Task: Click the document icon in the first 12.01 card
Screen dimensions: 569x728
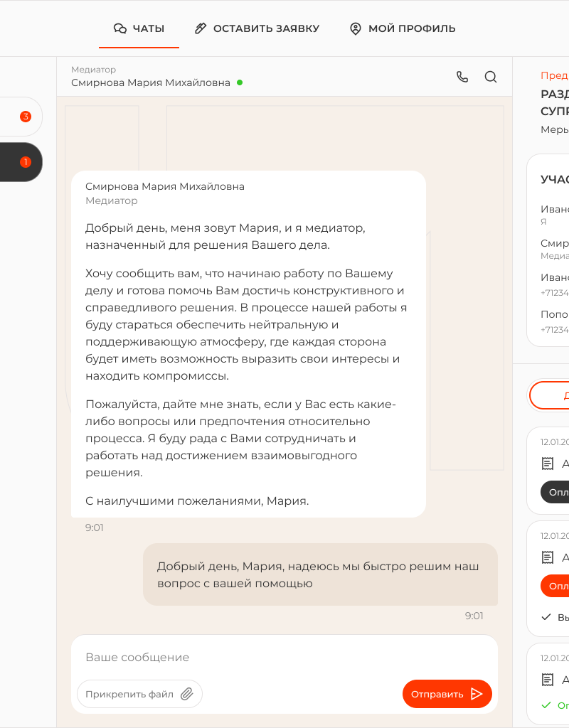Action: (547, 464)
